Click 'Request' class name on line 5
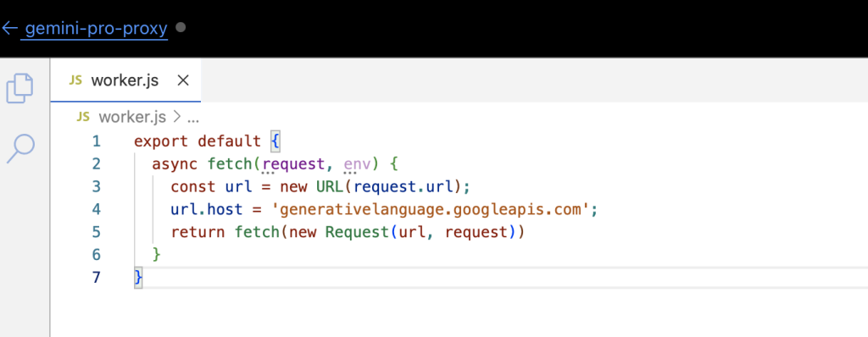The image size is (868, 337). pyautogui.click(x=357, y=232)
